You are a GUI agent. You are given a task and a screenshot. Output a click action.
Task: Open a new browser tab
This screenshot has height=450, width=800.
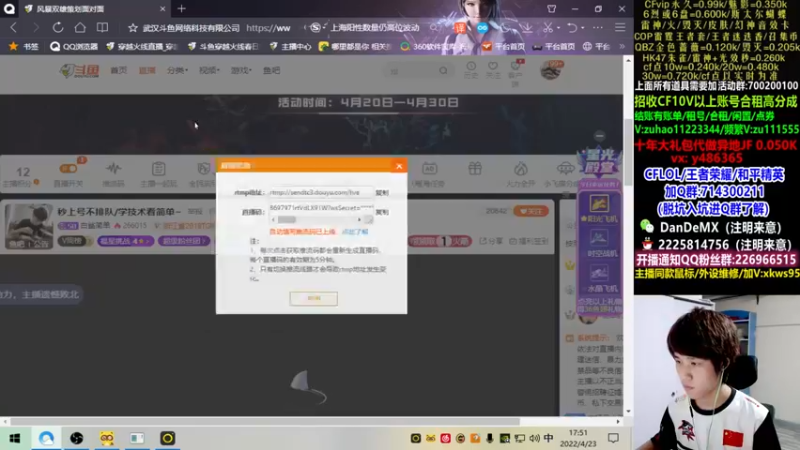182,9
